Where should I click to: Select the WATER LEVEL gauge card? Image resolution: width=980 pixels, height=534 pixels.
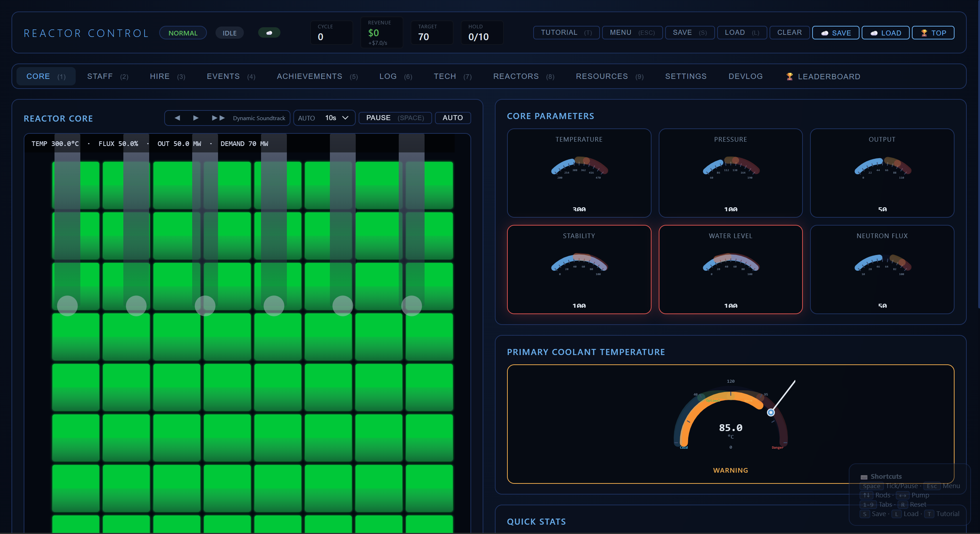tap(730, 269)
